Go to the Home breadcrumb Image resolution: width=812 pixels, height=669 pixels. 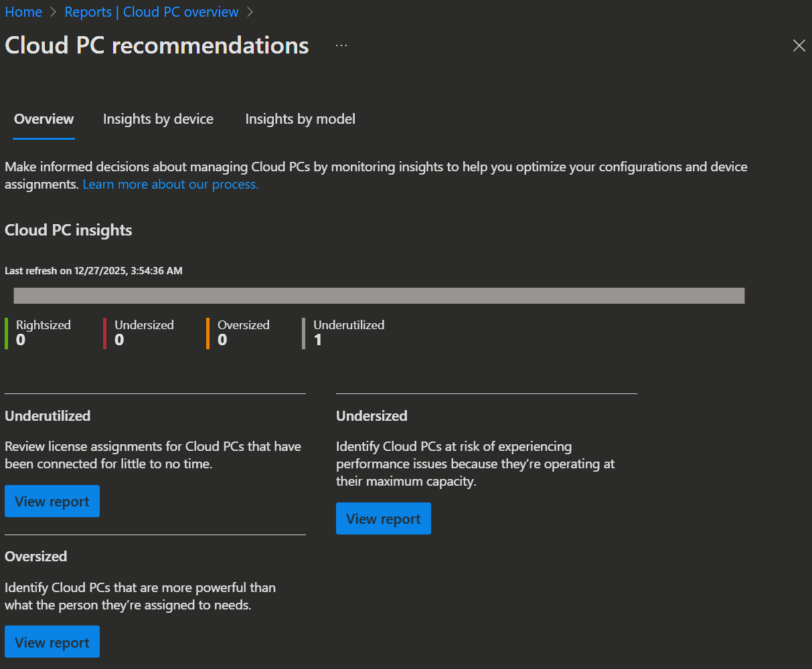[x=23, y=12]
